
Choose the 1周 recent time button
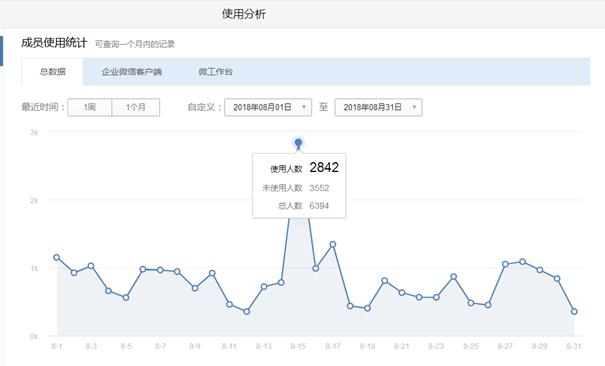(x=90, y=107)
